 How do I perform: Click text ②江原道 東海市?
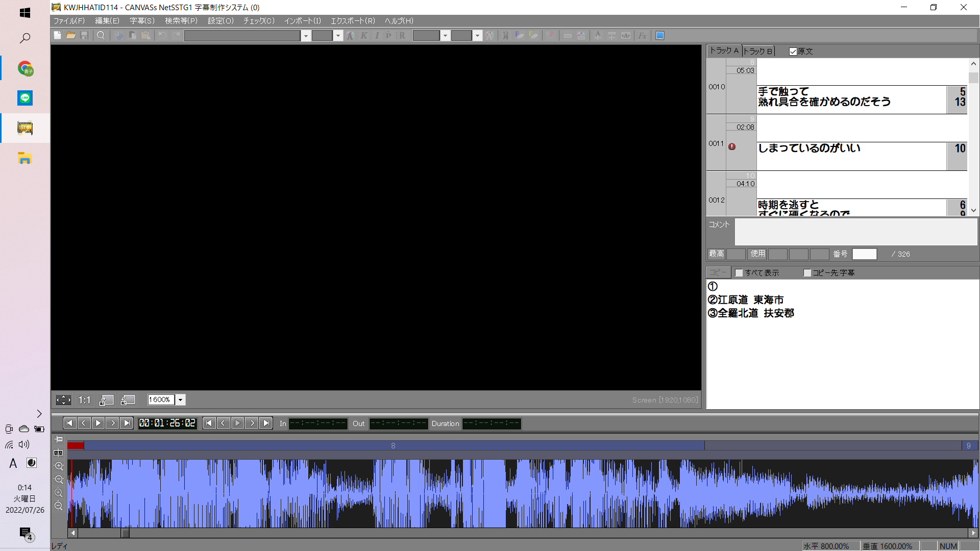[x=746, y=300]
